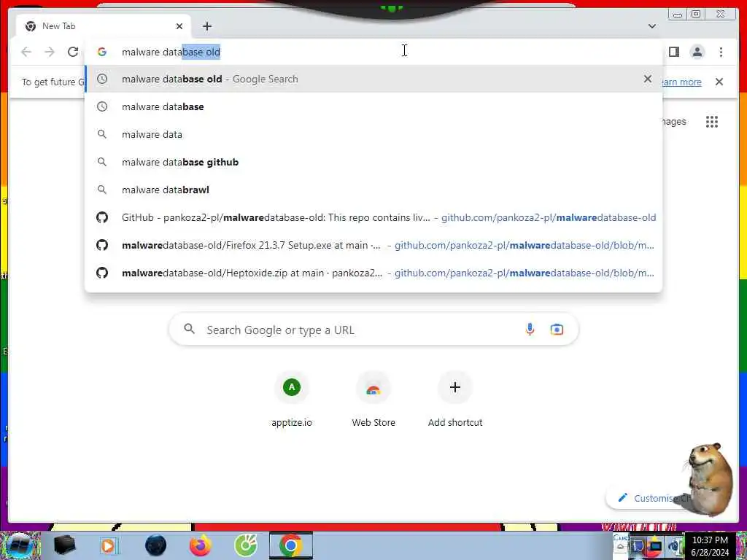
Task: Click the GitHub icon of the Heptoxide.zip row
Action: [102, 273]
